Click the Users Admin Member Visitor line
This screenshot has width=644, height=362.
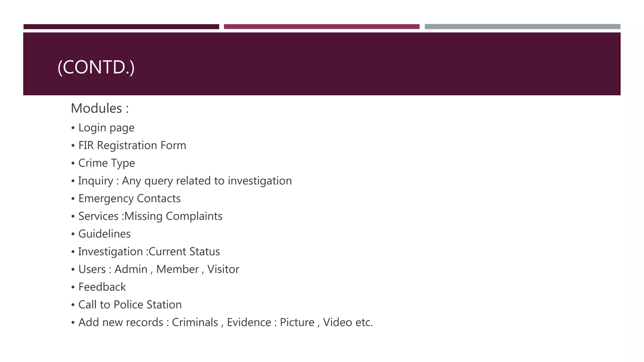(155, 269)
